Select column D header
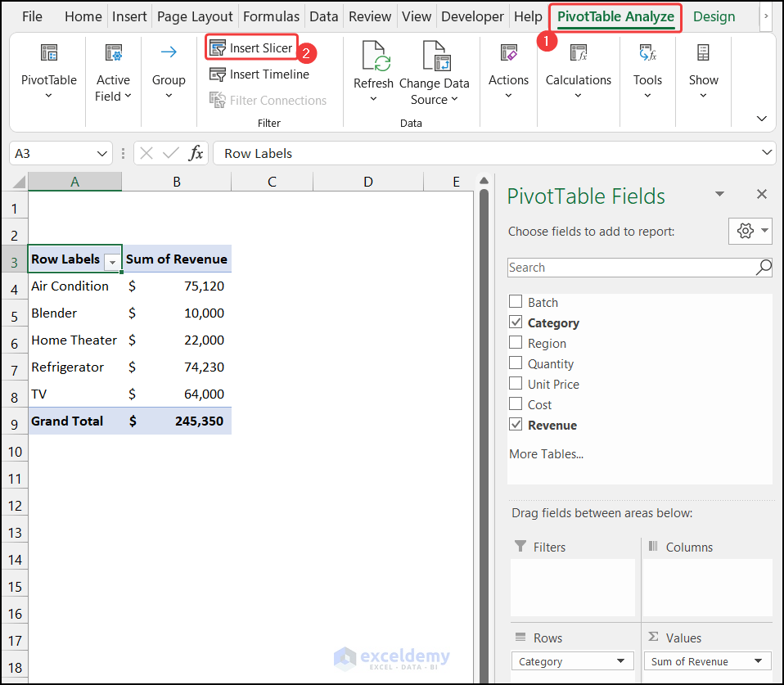Image resolution: width=784 pixels, height=685 pixels. 368,182
